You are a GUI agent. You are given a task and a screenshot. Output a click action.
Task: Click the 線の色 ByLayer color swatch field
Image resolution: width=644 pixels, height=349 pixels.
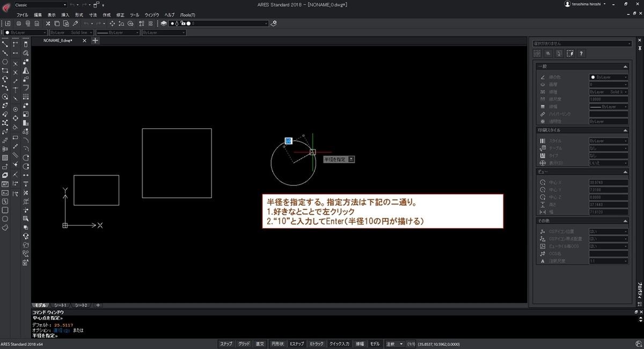point(609,77)
